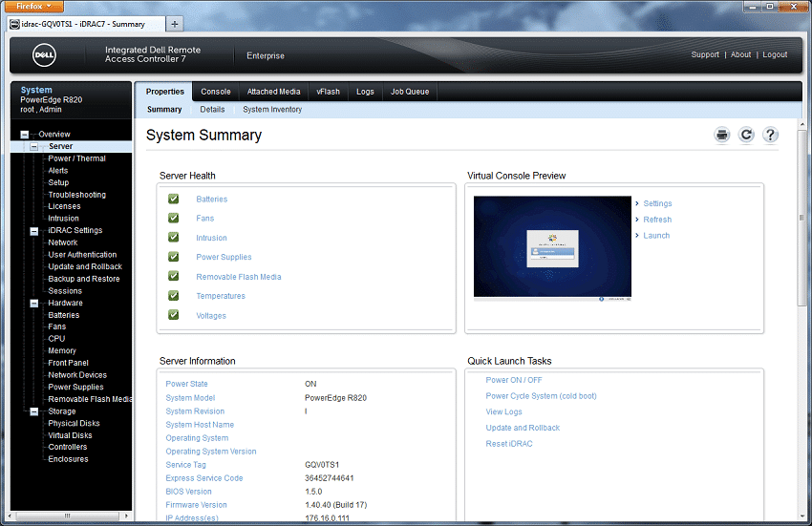Click the Power Cycle System link
The image size is (812, 526).
(x=541, y=396)
